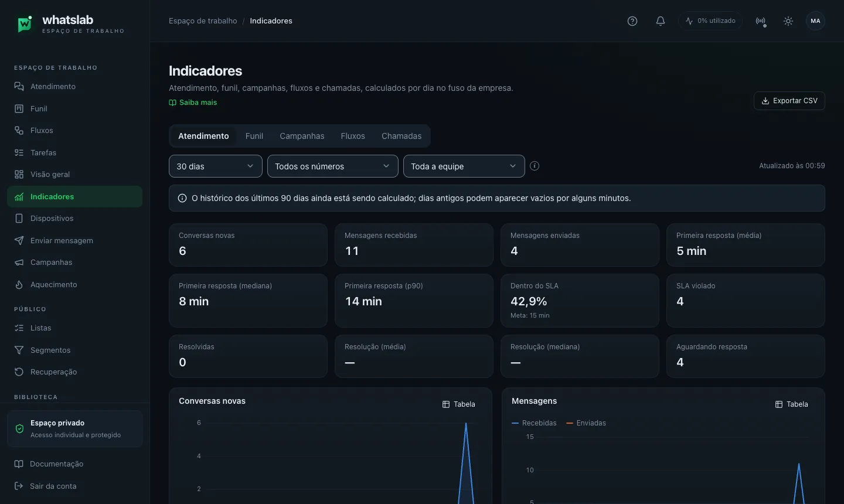Show Mensagens chart as Tabela
The width and height of the screenshot is (844, 504).
(791, 404)
